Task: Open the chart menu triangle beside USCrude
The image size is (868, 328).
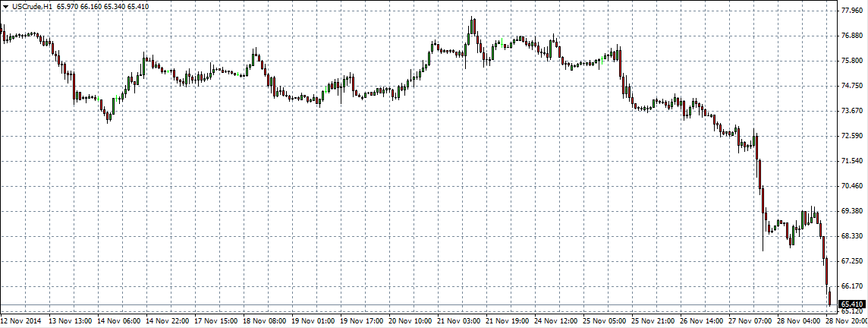Action: coord(5,7)
